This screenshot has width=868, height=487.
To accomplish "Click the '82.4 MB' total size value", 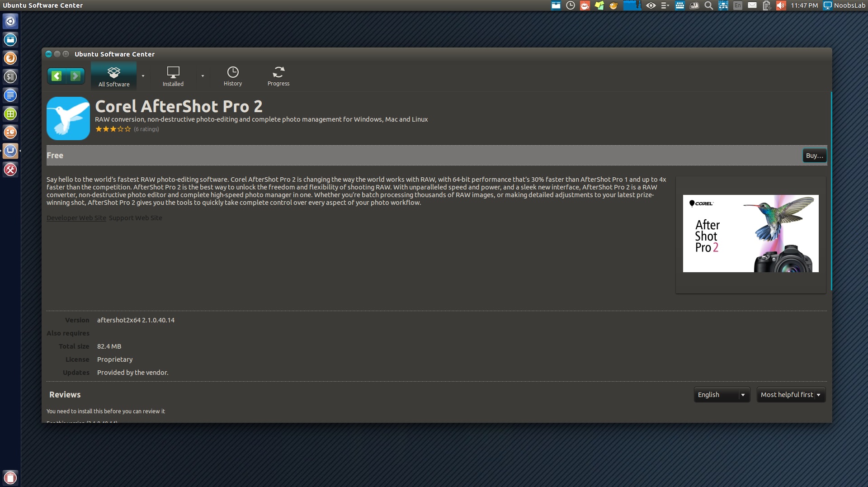I will [x=109, y=346].
